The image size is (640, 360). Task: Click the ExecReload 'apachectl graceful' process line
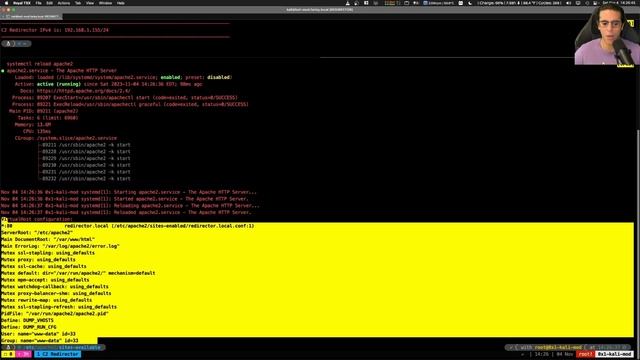[130, 104]
